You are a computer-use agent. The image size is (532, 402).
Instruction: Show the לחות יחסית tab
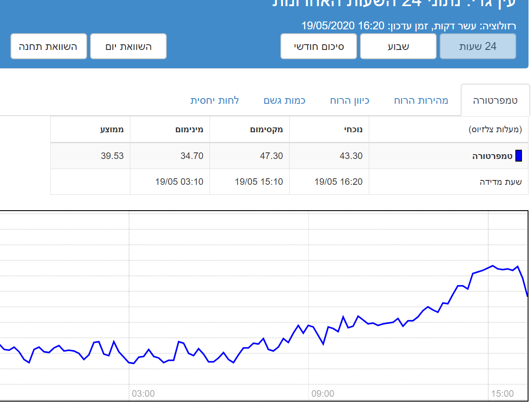pos(214,101)
